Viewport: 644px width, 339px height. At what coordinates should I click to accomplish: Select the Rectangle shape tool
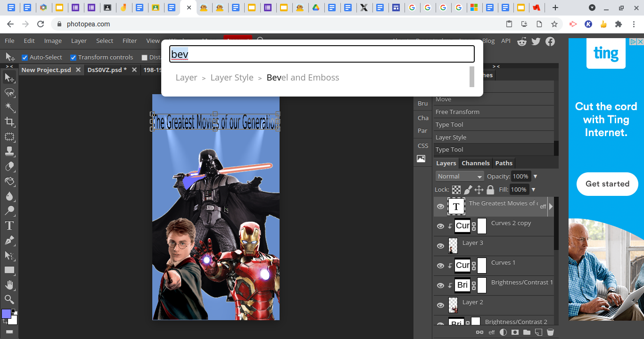9,270
